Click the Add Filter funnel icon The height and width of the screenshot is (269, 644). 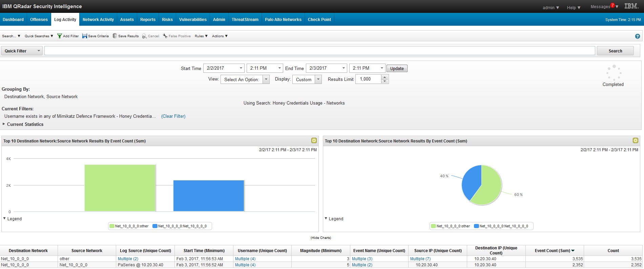60,36
